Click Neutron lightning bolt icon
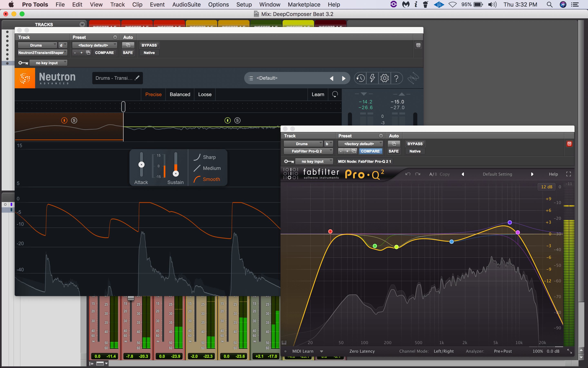This screenshot has width=588, height=368. point(372,78)
